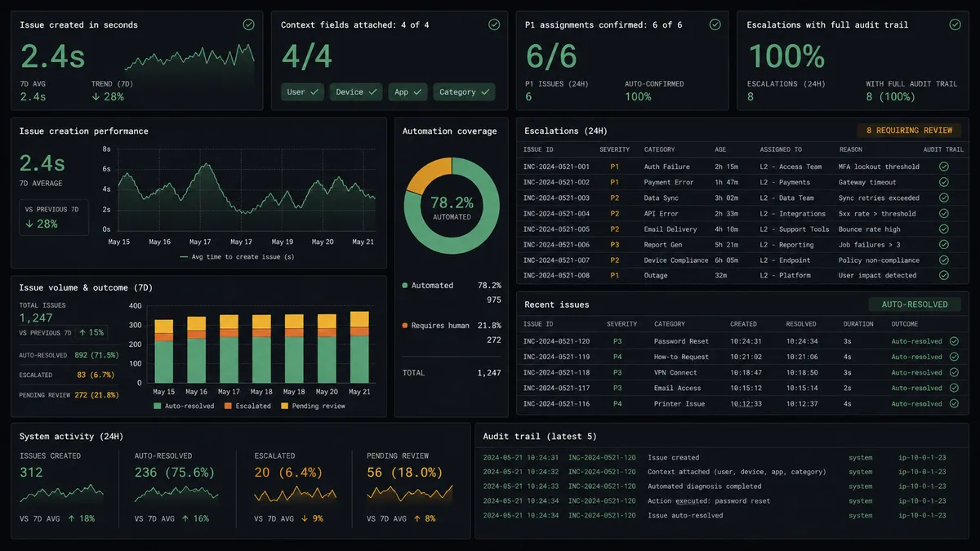This screenshot has height=551, width=980.
Task: Select the User context chip
Action: [x=303, y=92]
